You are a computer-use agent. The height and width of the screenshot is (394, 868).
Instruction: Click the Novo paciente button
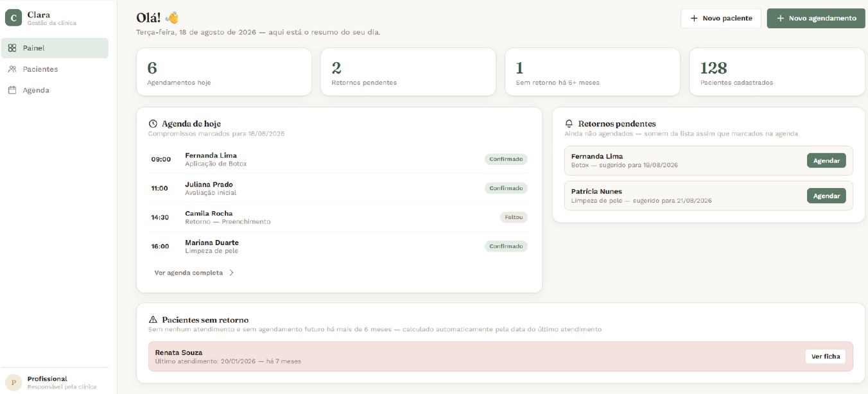(x=721, y=19)
